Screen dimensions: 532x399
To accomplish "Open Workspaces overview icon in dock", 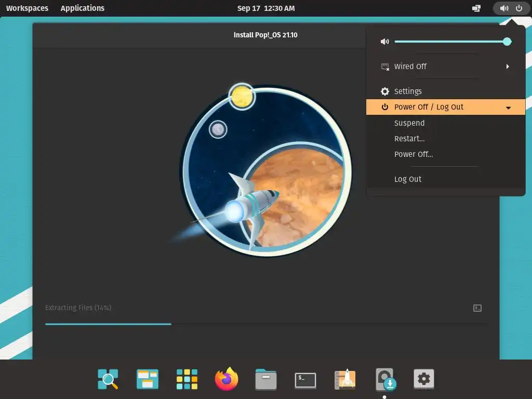I will 148,379.
